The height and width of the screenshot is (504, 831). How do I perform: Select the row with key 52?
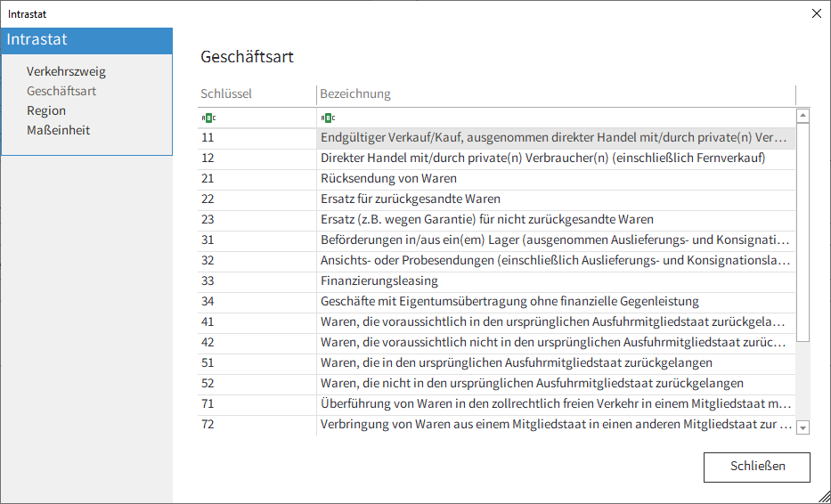pos(497,383)
